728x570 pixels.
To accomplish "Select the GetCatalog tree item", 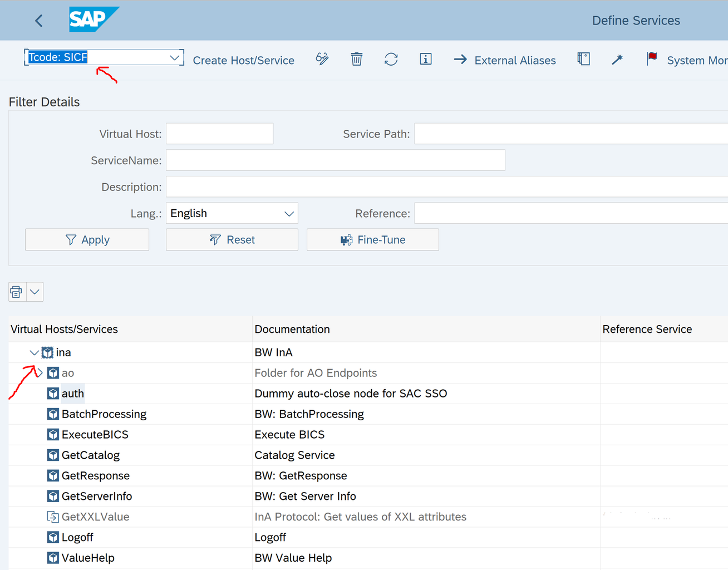I will click(91, 455).
